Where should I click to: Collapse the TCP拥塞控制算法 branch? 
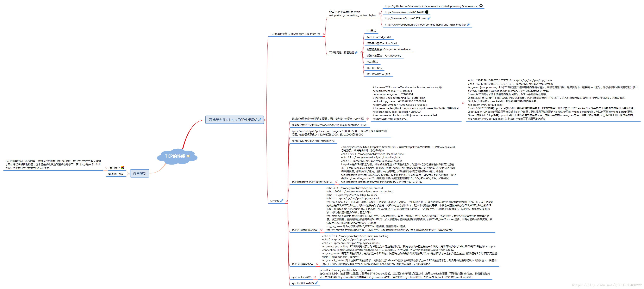pos(324,34)
